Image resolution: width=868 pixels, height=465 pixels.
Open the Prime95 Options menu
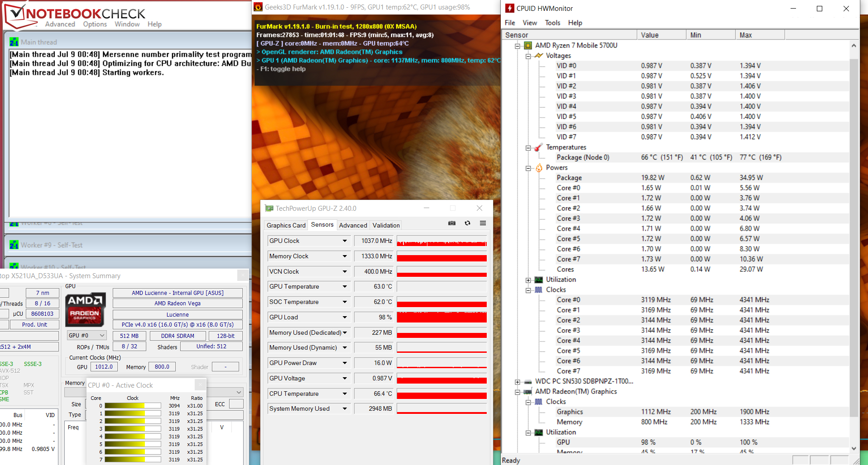tap(95, 24)
